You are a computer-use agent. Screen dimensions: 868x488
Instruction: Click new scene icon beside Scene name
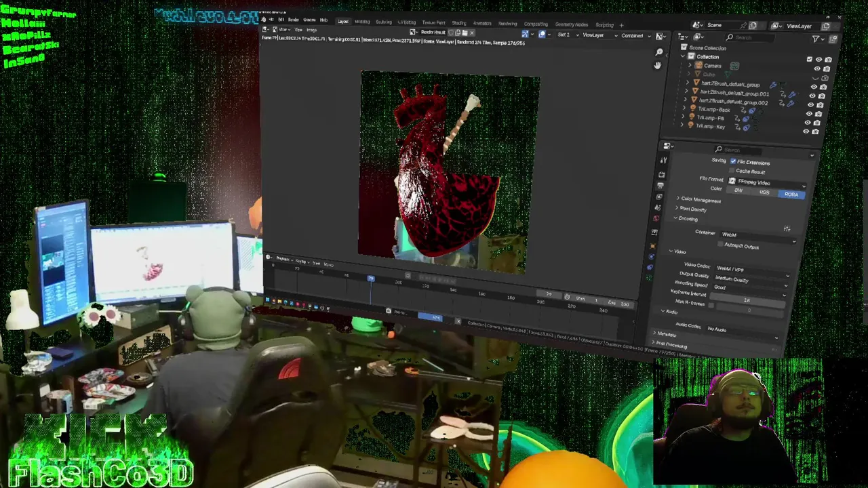[x=753, y=25]
